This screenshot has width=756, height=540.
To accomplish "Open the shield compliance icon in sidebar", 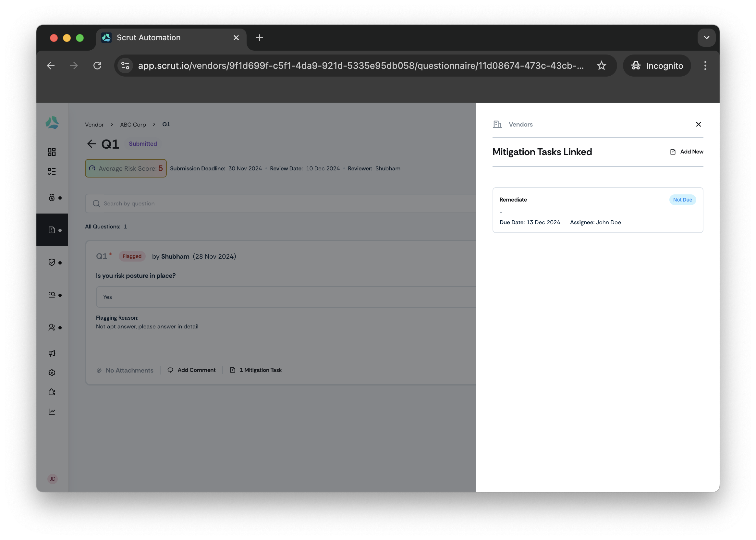I will [52, 262].
